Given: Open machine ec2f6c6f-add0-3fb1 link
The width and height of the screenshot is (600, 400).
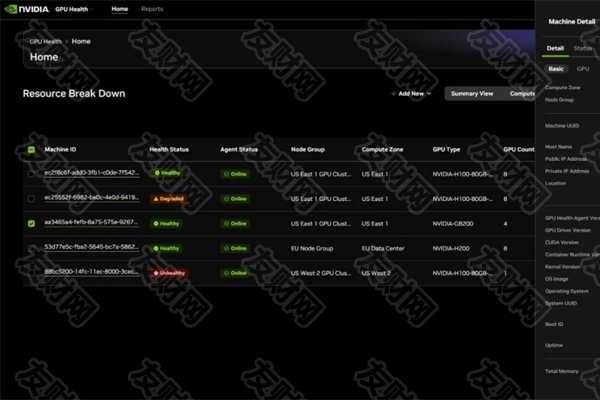Looking at the screenshot, I should [x=91, y=173].
